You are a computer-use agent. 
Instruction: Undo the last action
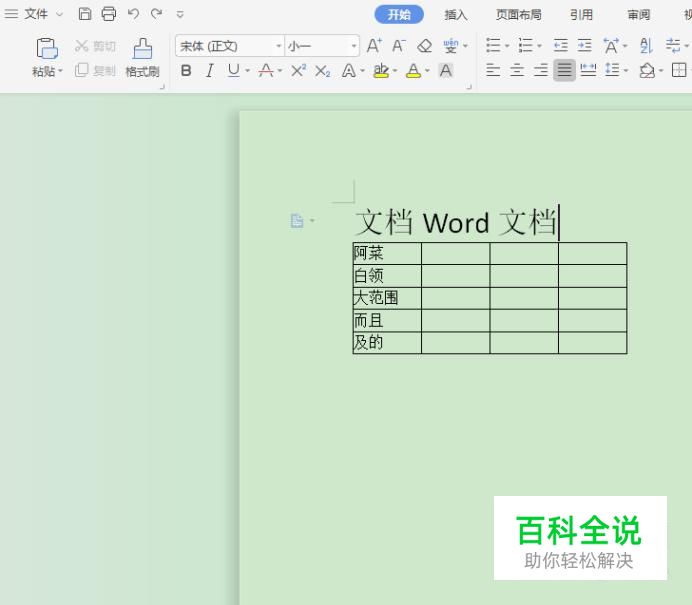(x=133, y=14)
